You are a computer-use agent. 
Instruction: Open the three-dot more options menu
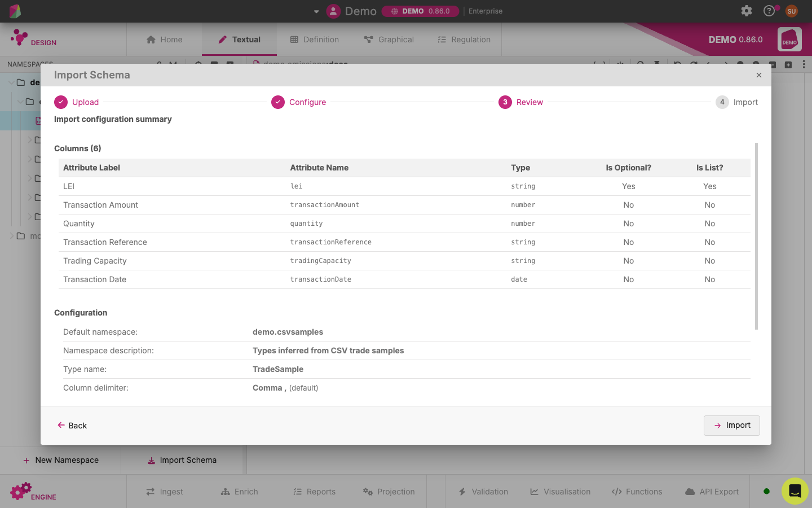804,64
